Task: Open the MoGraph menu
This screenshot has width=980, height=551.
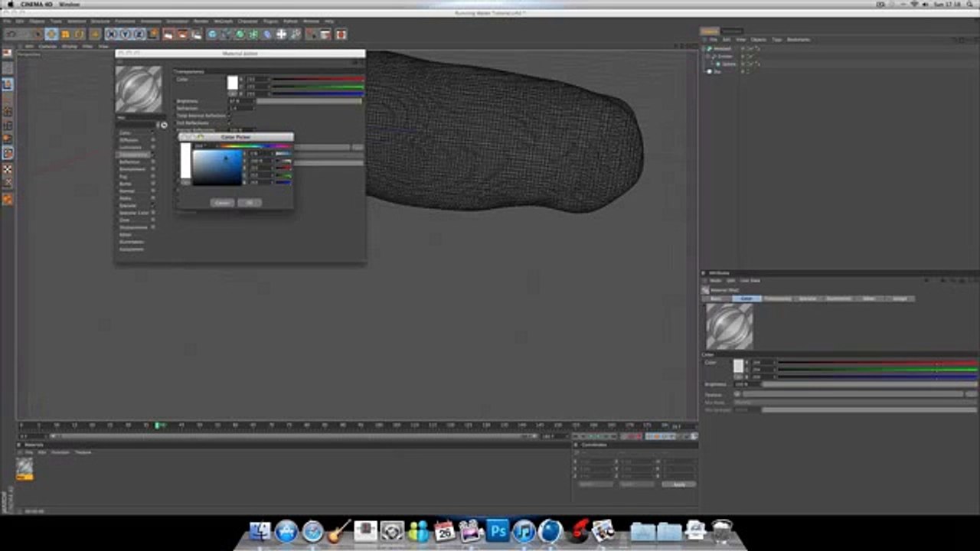Action: [x=223, y=21]
